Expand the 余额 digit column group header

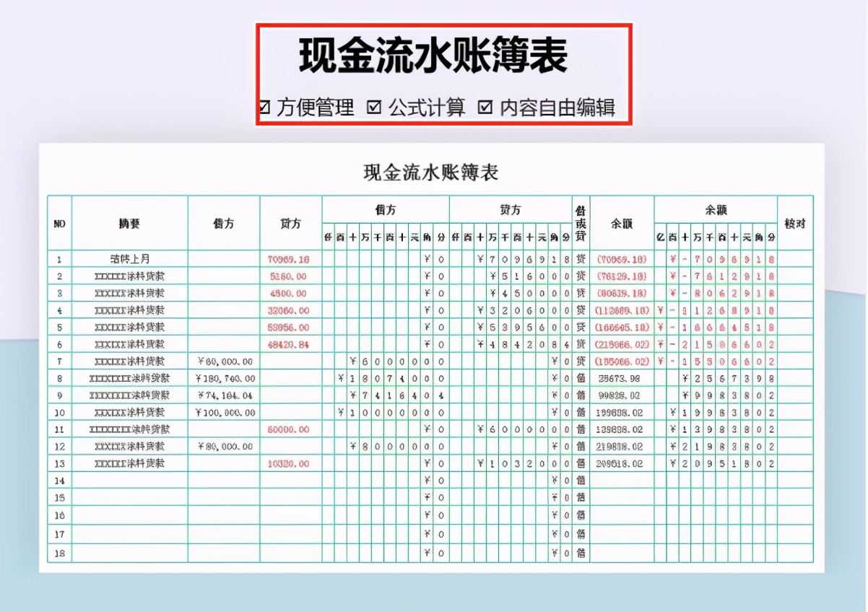[717, 210]
